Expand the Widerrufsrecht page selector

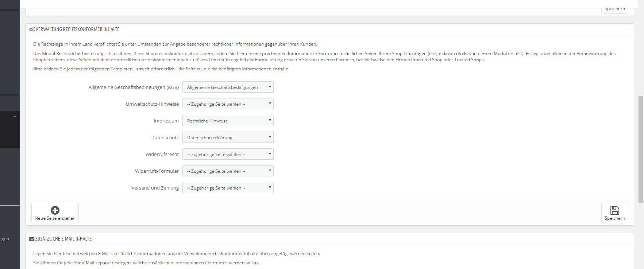228,154
